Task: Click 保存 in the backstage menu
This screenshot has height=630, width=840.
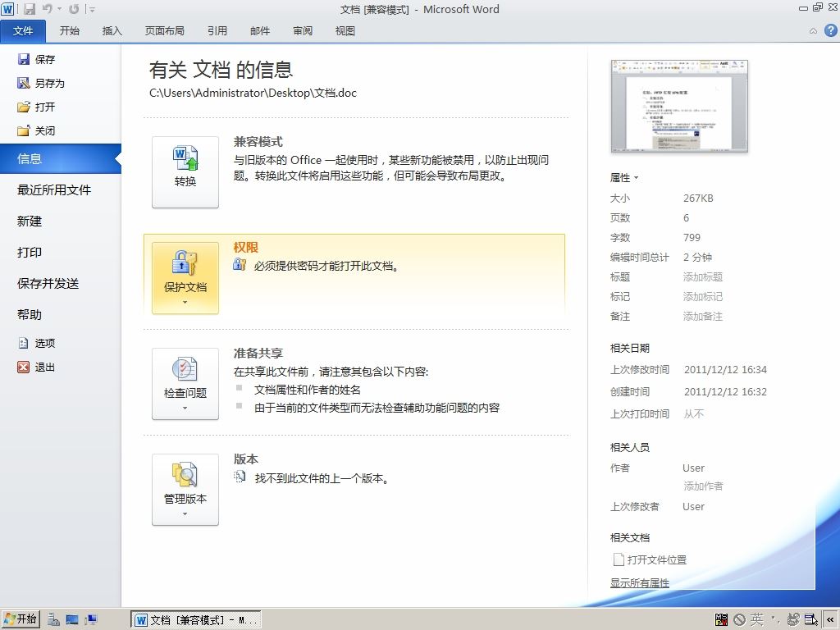Action: 36,59
